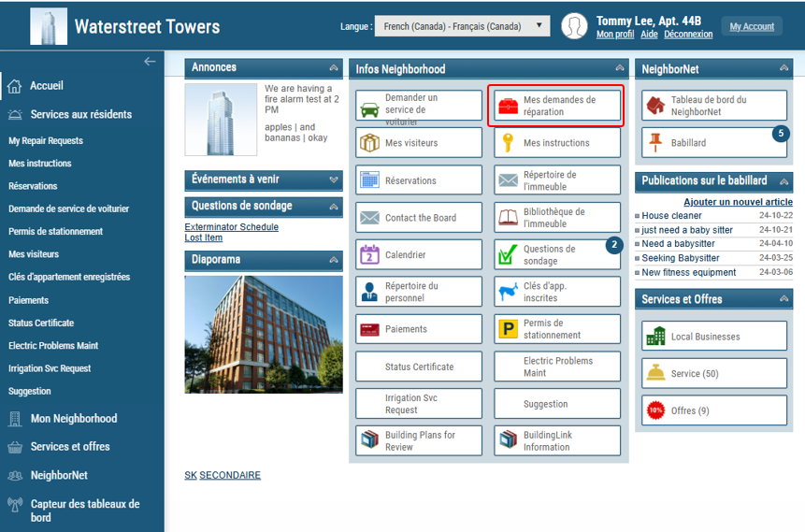
Task: Click the user profile avatar icon
Action: [574, 25]
